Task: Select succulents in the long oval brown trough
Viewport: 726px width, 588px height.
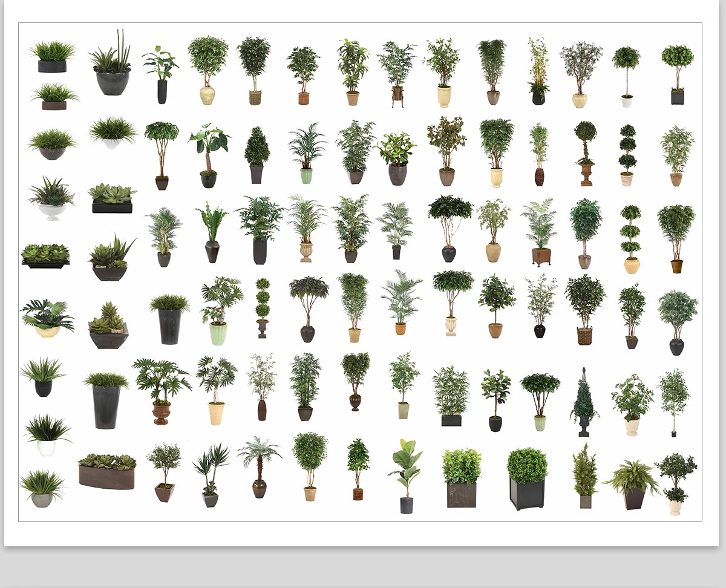Action: [x=107, y=471]
